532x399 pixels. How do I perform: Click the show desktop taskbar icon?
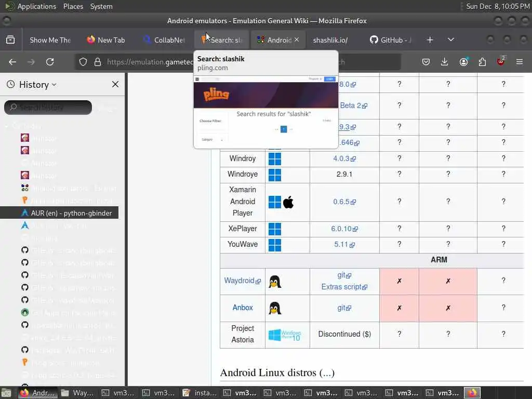click(6, 393)
